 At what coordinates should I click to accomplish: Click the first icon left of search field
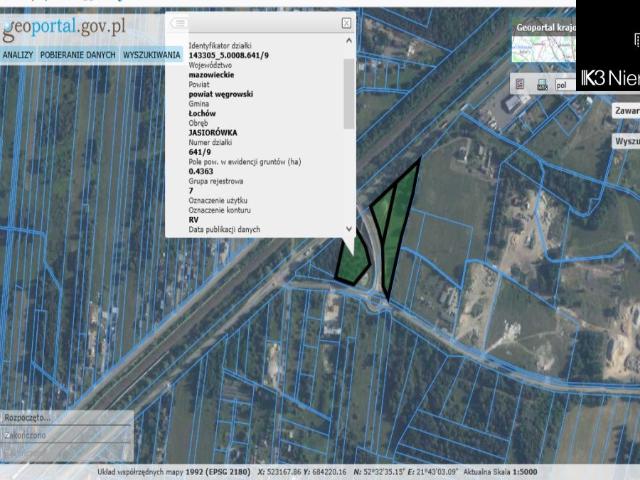click(519, 85)
